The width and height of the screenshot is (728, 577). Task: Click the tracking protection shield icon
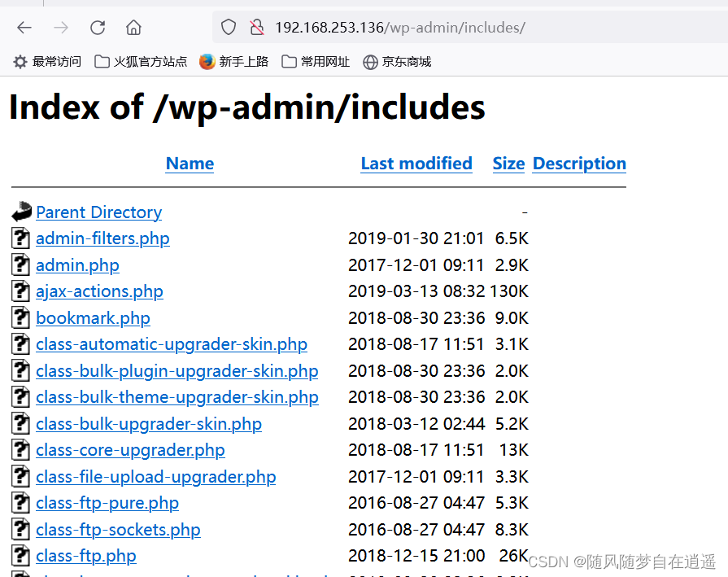229,28
